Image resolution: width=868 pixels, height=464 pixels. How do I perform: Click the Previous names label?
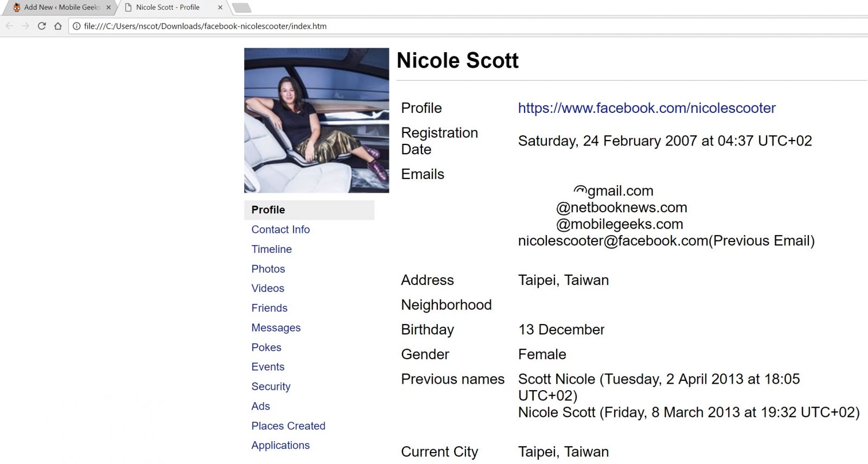point(452,379)
